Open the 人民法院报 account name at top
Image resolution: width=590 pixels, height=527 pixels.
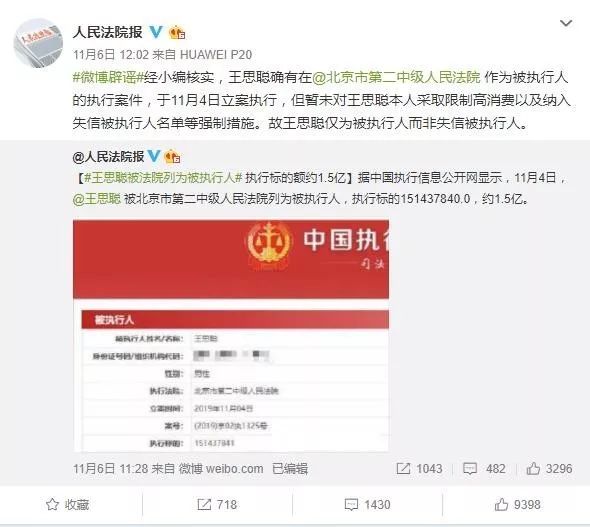point(108,32)
